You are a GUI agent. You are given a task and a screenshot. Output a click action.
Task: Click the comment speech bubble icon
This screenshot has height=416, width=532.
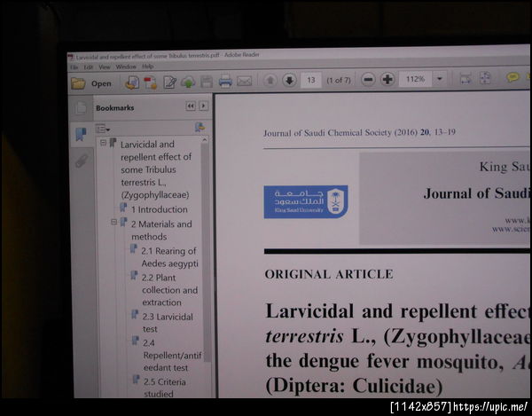pyautogui.click(x=512, y=77)
